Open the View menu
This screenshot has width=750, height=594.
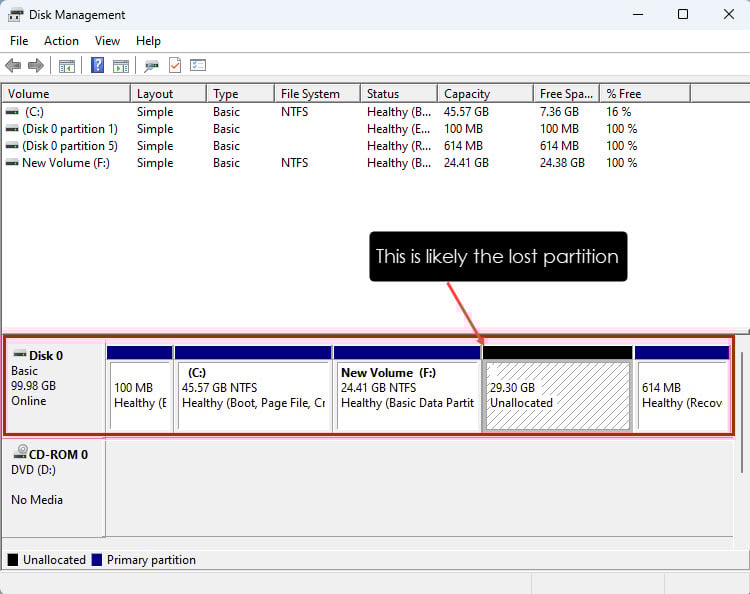coord(107,41)
